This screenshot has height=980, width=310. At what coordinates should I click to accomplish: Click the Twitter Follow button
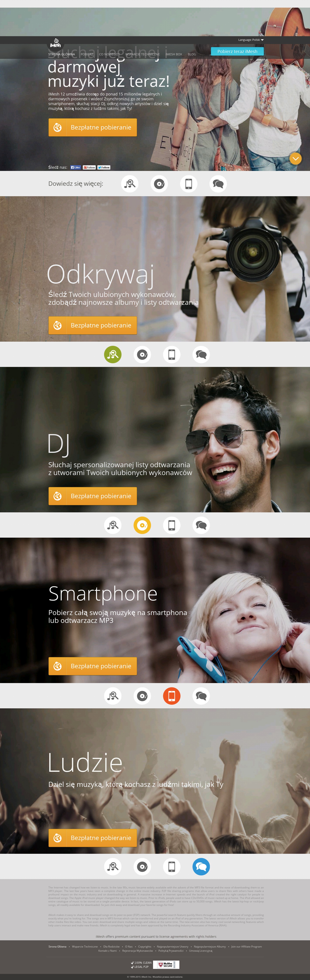coord(104,167)
